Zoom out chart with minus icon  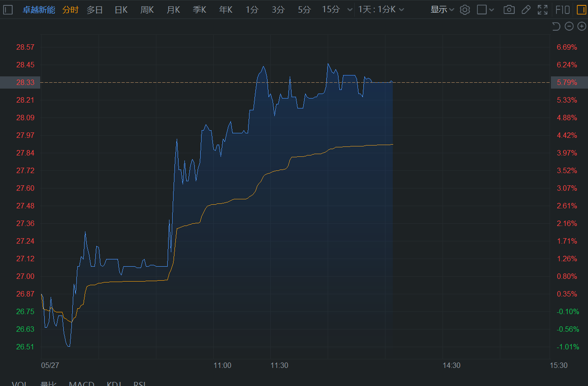[569, 26]
